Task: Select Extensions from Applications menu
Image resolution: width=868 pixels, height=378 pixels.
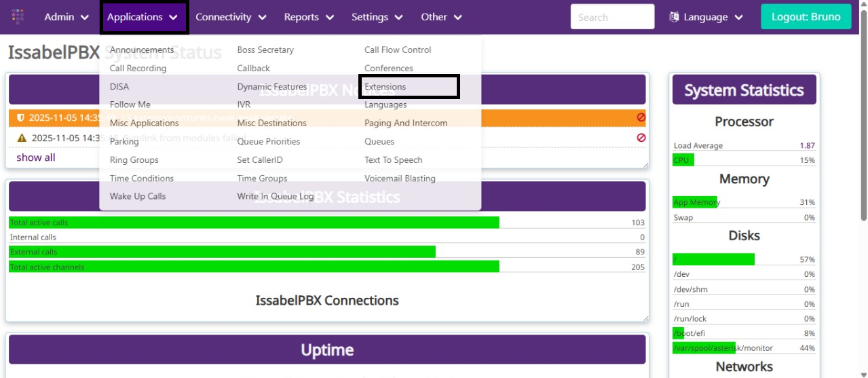Action: [385, 87]
